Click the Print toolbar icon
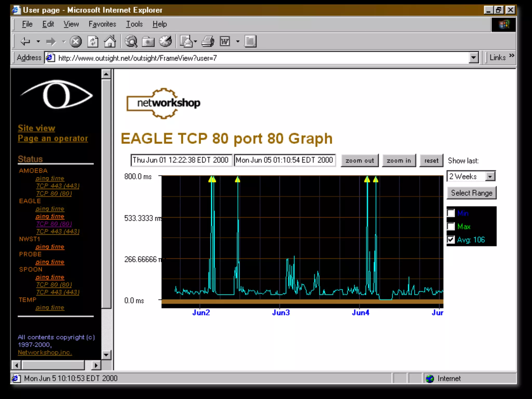Viewport: 532px width, 399px height. coord(208,41)
